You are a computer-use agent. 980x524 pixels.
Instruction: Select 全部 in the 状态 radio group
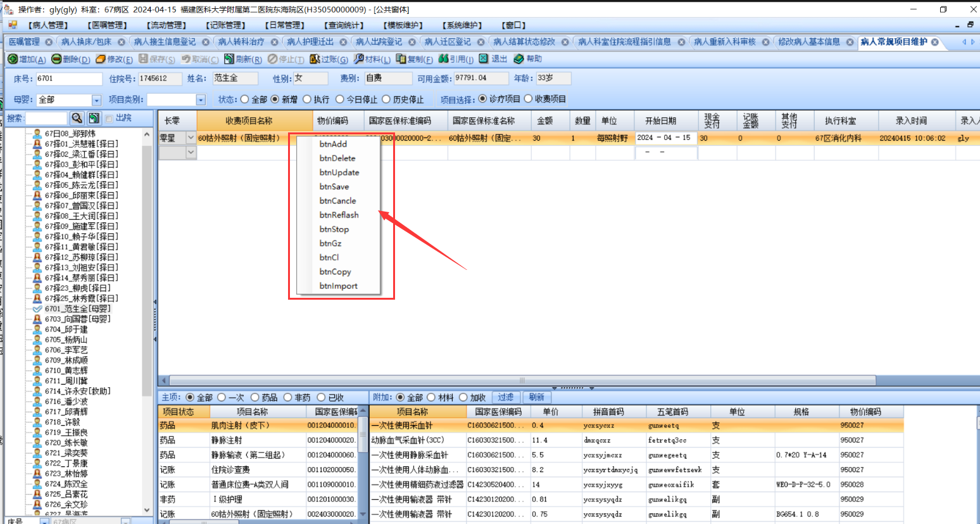coord(244,99)
